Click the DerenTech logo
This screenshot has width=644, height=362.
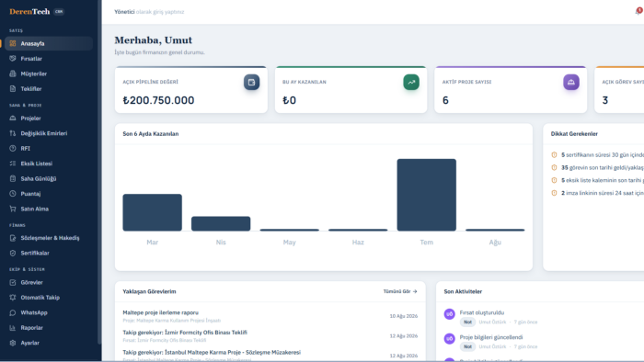pos(29,11)
